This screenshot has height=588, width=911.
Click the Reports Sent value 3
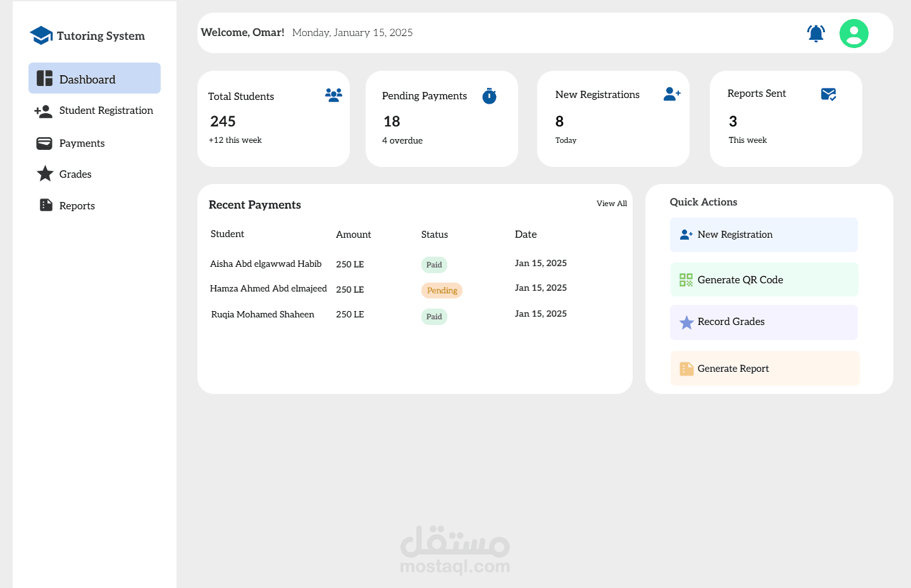pos(733,121)
